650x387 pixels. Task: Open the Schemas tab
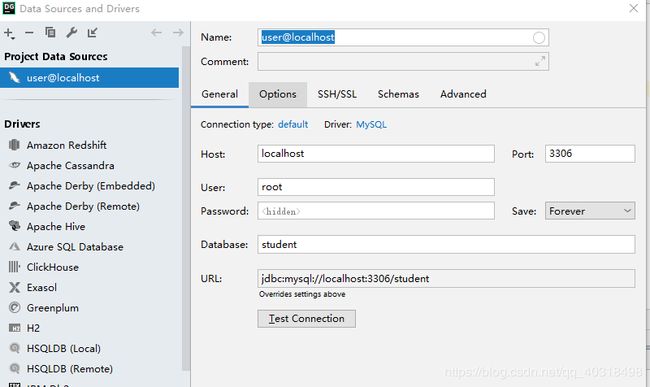click(x=398, y=94)
